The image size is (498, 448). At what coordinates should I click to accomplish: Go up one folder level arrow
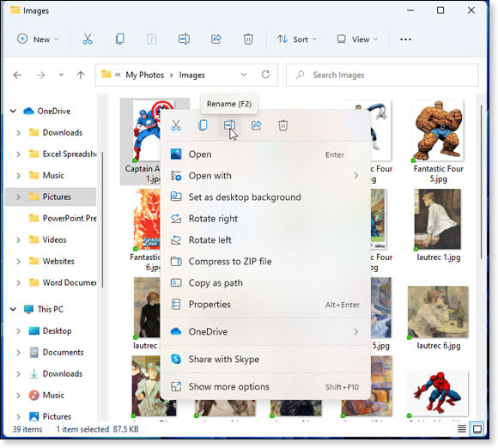[x=81, y=76]
